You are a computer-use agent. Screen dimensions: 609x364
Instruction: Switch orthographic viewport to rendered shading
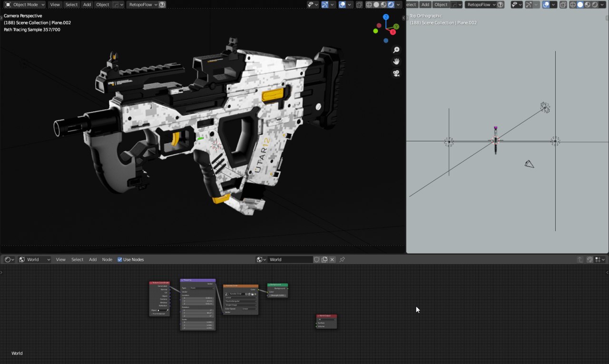point(595,5)
